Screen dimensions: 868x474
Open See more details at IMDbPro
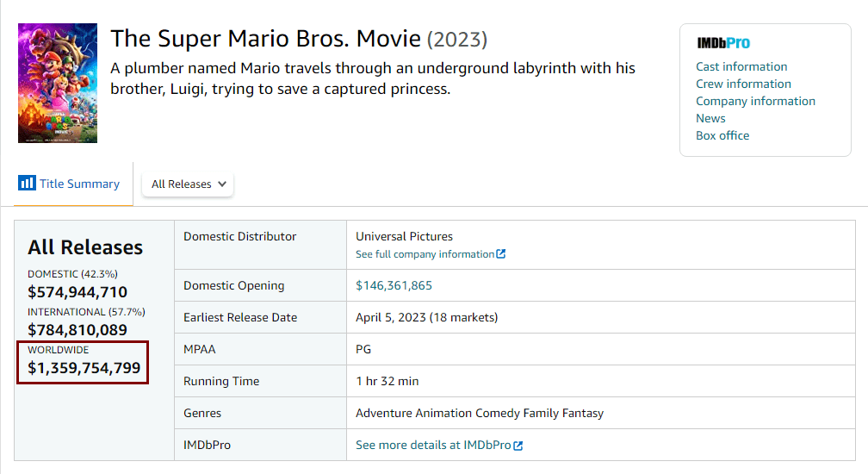tap(433, 446)
